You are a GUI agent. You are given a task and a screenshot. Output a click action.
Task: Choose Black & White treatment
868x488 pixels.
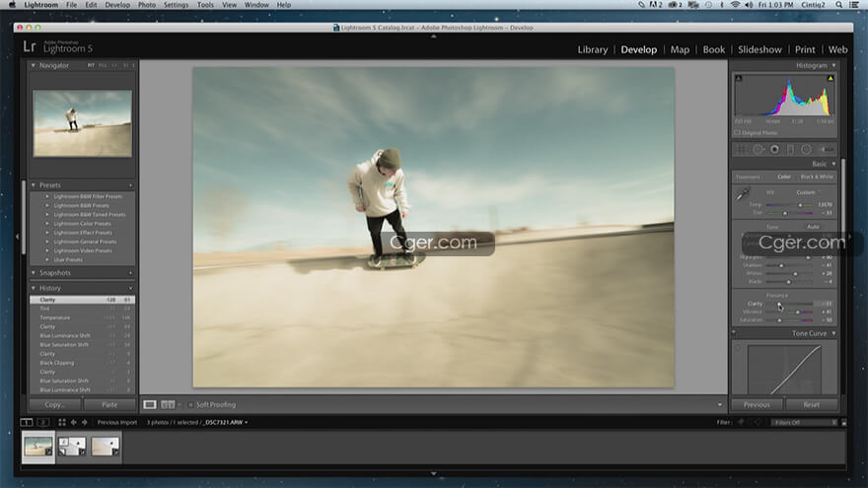tap(817, 176)
